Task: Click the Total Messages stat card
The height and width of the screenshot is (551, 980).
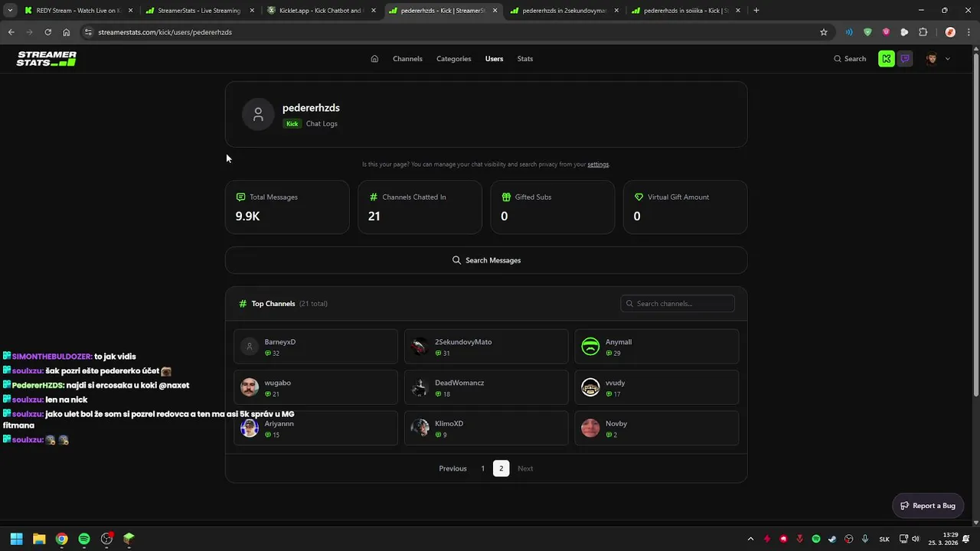Action: coord(287,207)
